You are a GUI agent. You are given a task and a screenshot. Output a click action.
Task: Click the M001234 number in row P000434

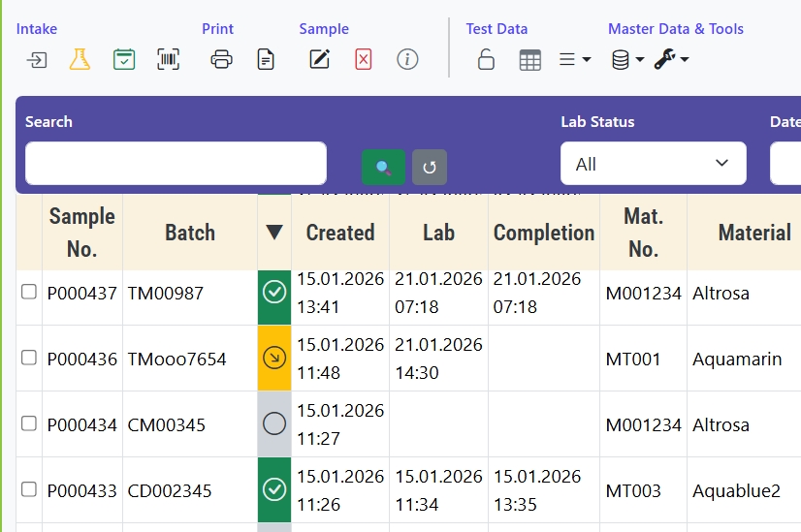[x=643, y=424]
